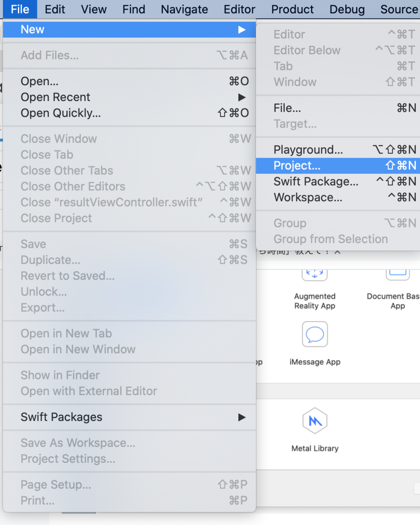The width and height of the screenshot is (420, 525).
Task: Open the Edit menu
Action: [55, 9]
